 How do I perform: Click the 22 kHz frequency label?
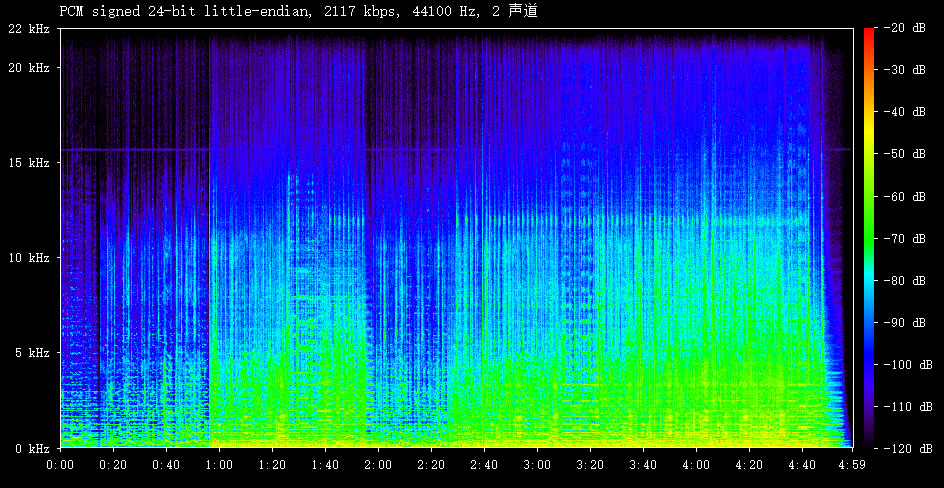point(28,29)
